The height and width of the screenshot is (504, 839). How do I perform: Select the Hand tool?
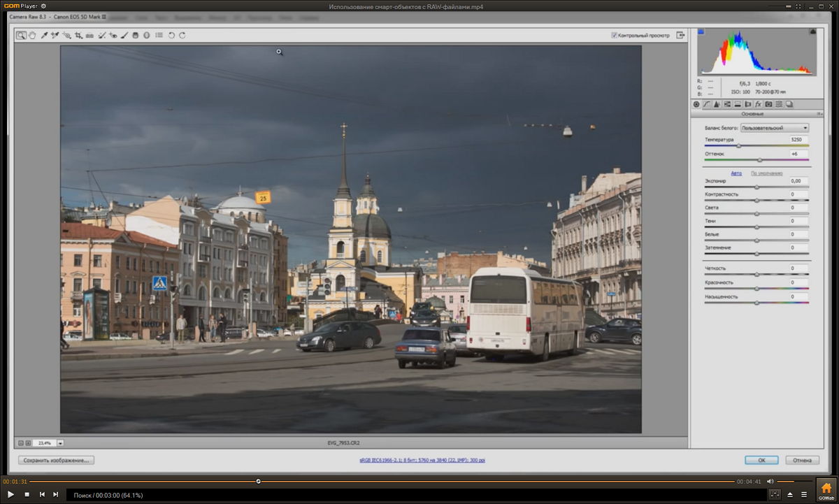tap(32, 35)
